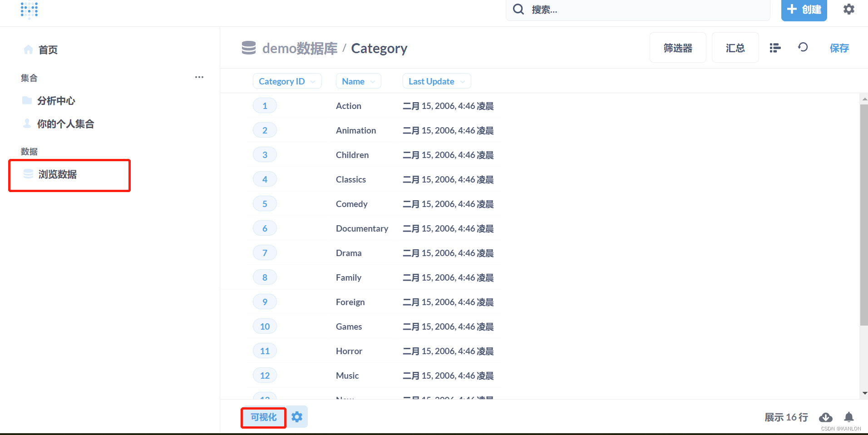Open 筛选器 to add filters
The height and width of the screenshot is (435, 868).
(x=677, y=47)
